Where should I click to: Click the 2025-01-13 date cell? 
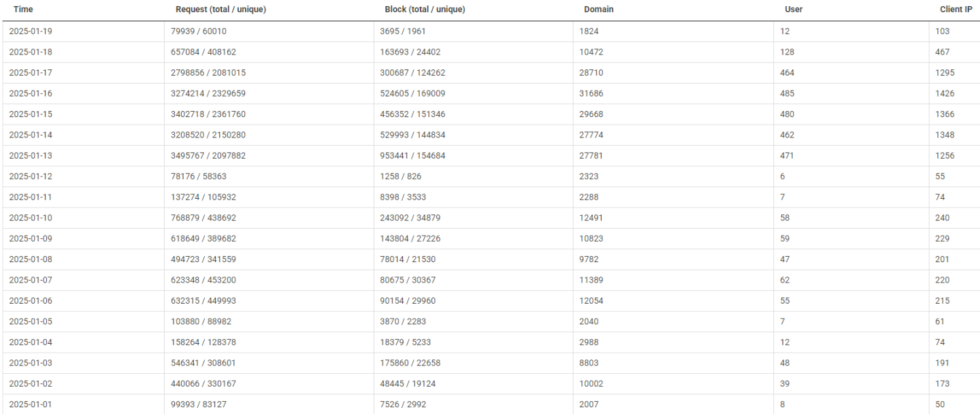click(30, 156)
